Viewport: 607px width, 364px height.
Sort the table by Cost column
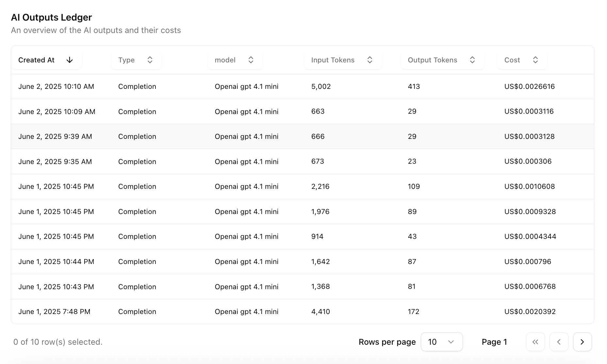(512, 60)
